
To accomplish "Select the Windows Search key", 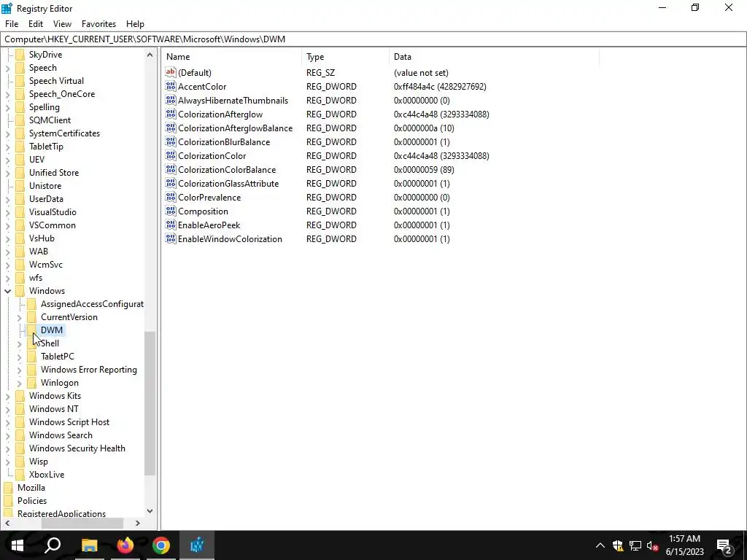I will [x=61, y=435].
